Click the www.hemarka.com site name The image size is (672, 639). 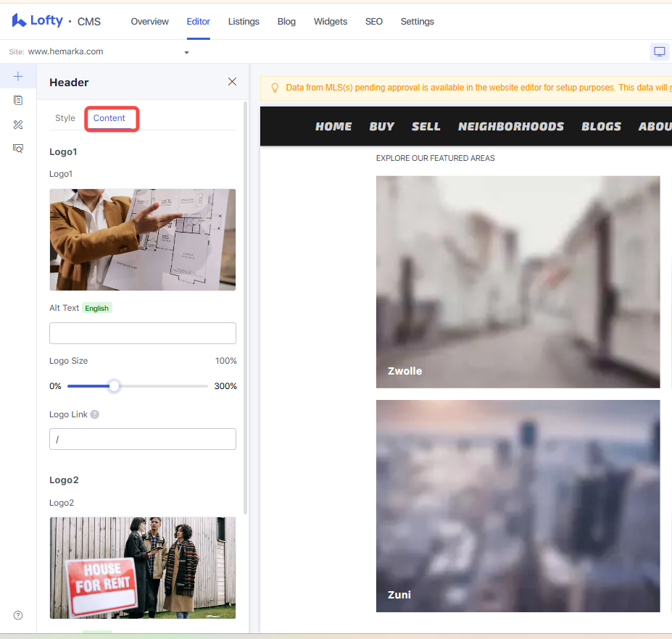(65, 52)
